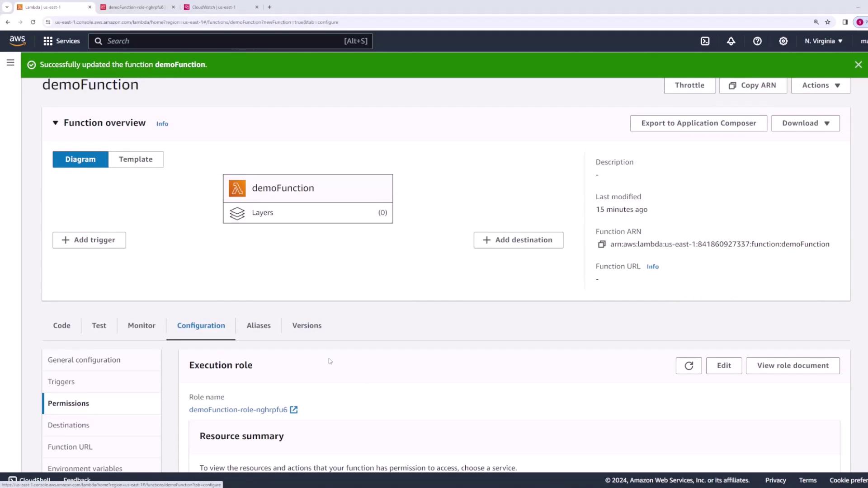Click the View role document button

click(793, 366)
